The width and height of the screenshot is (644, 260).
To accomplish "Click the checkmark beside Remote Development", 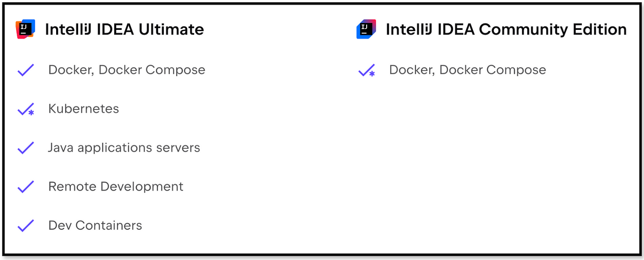I will click(x=26, y=187).
